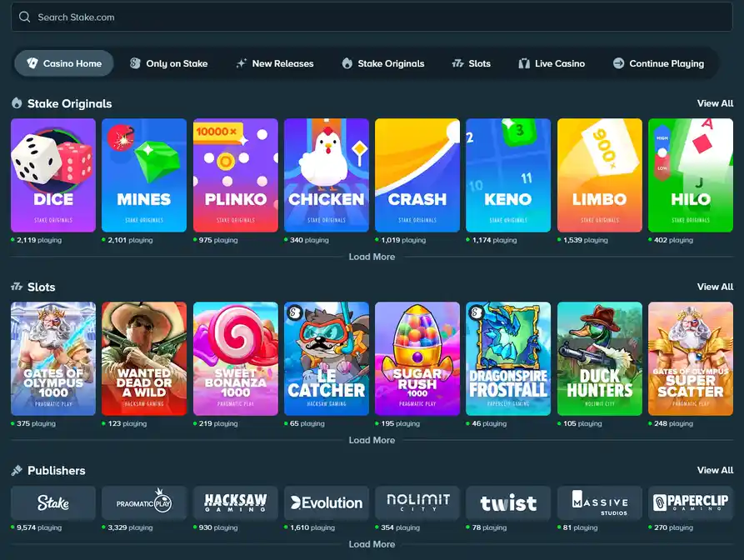Viewport: 744px width, 560px height.
Task: Click the '375 playing' count text
Action: point(36,423)
